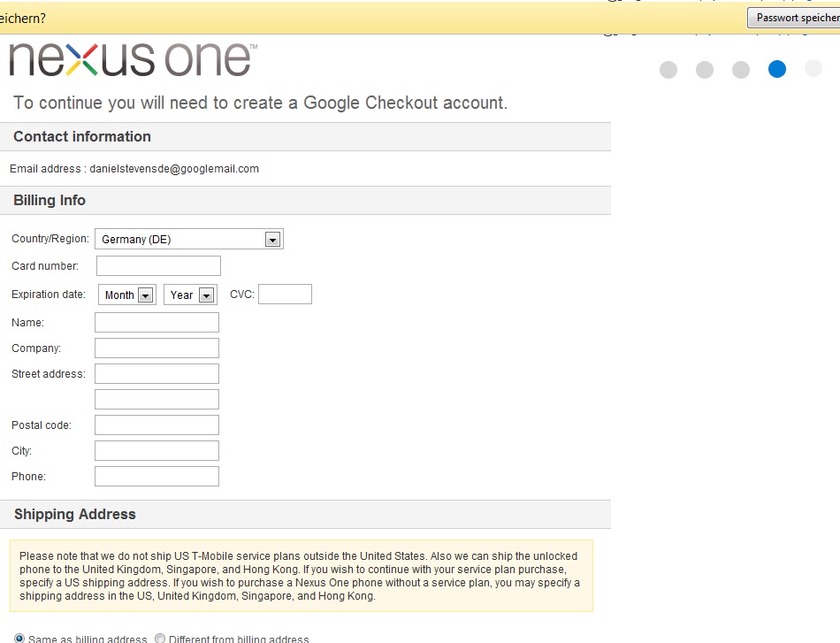Click the Passwort speichern button
Screen dimensions: 840x643
[794, 18]
